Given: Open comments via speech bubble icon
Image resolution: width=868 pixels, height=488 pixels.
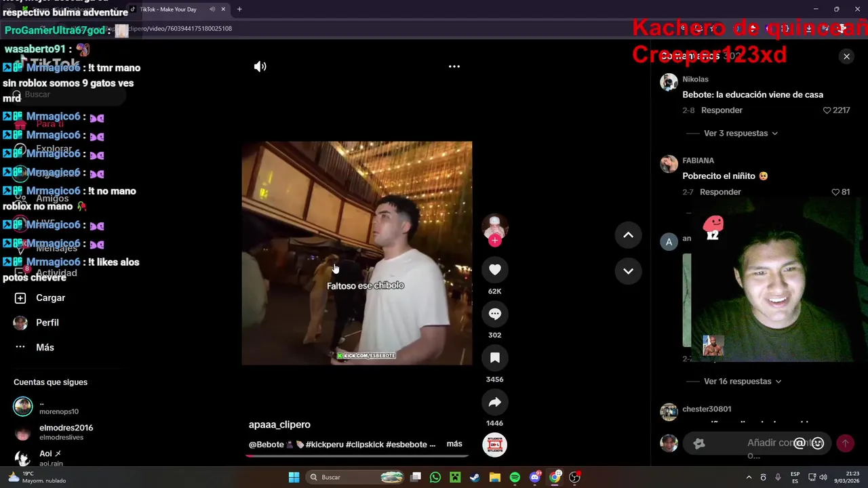Looking at the screenshot, I should click(495, 314).
